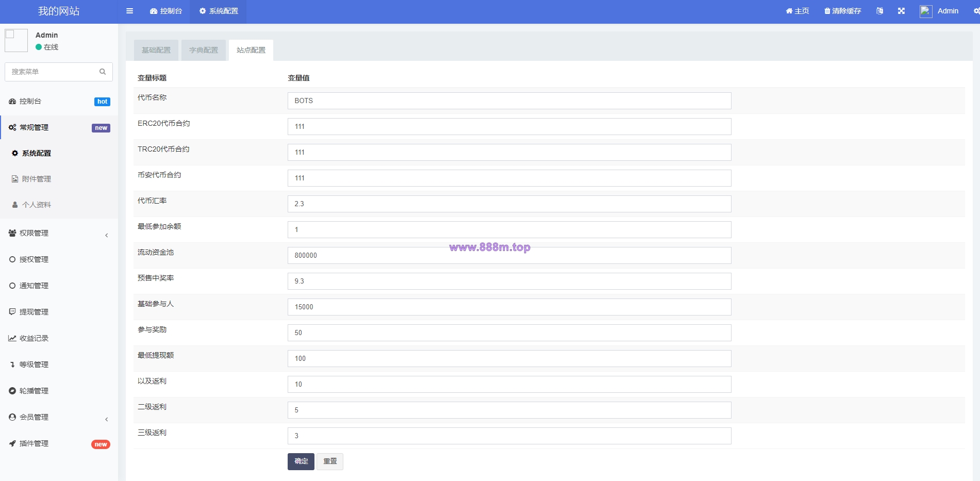Click the 收益记录 chart icon
The height and width of the screenshot is (481, 980).
[x=12, y=338]
